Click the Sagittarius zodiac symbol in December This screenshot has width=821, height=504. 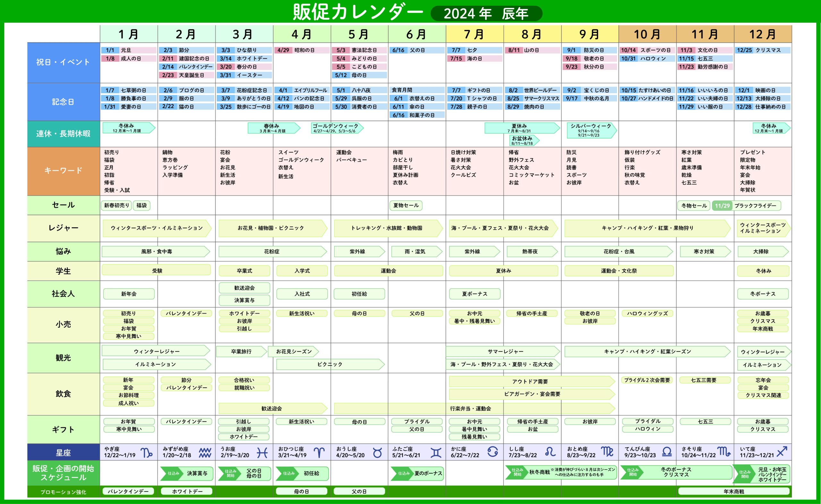click(x=782, y=452)
